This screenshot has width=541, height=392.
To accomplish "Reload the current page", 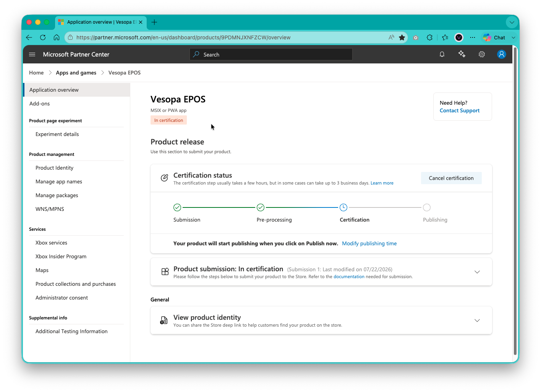I will pyautogui.click(x=43, y=37).
